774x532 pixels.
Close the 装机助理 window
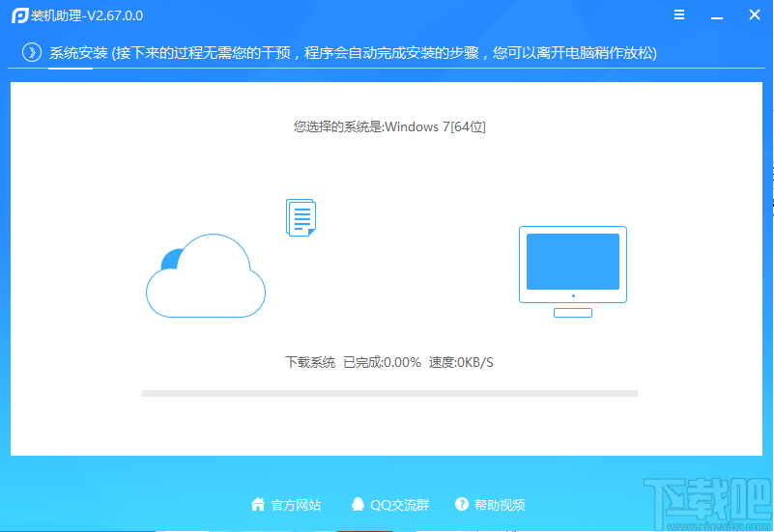[755, 14]
